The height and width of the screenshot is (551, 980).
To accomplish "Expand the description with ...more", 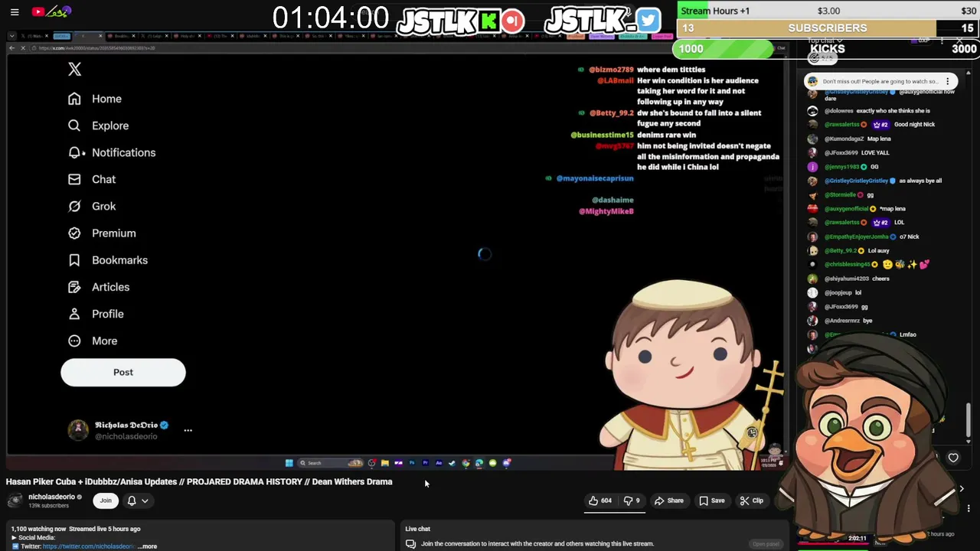I will coord(149,546).
